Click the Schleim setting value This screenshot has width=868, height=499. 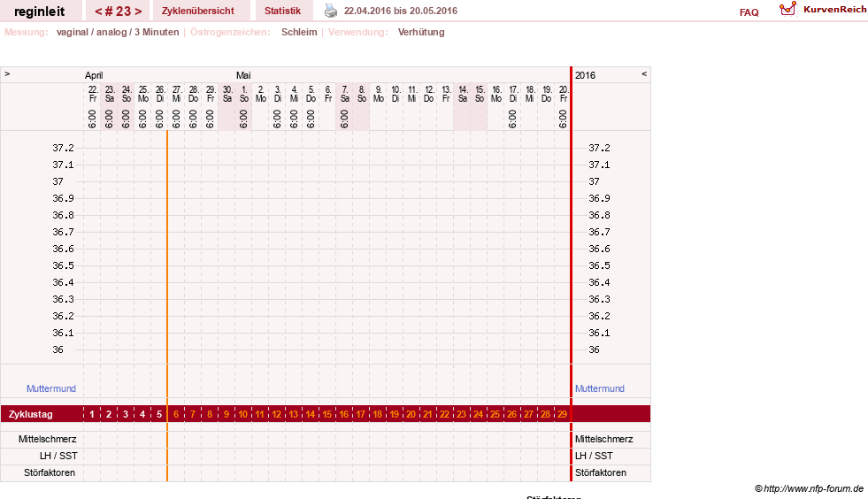(x=299, y=32)
